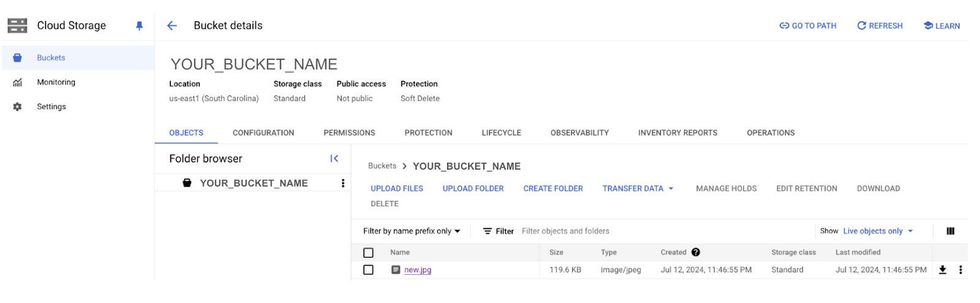
Task: Open the 'Filter by name prefix only' dropdown
Action: (412, 231)
